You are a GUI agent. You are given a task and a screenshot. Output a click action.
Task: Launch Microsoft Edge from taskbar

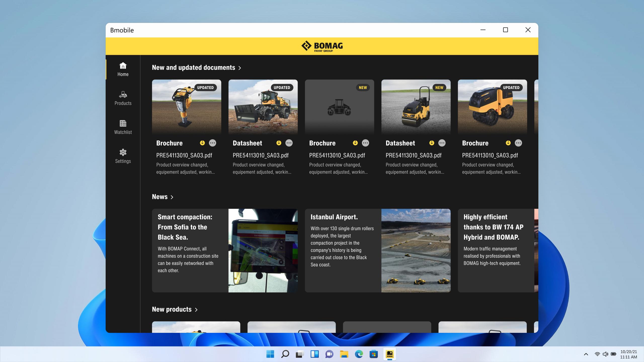[359, 354]
